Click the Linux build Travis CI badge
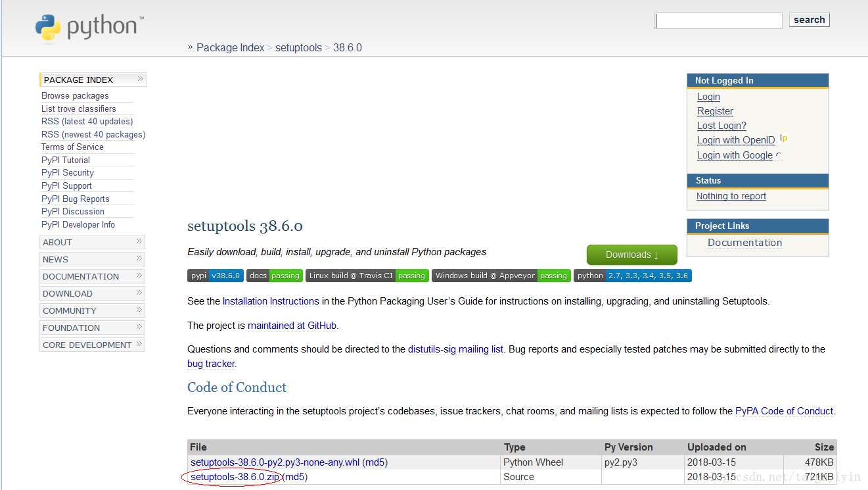 (x=367, y=276)
